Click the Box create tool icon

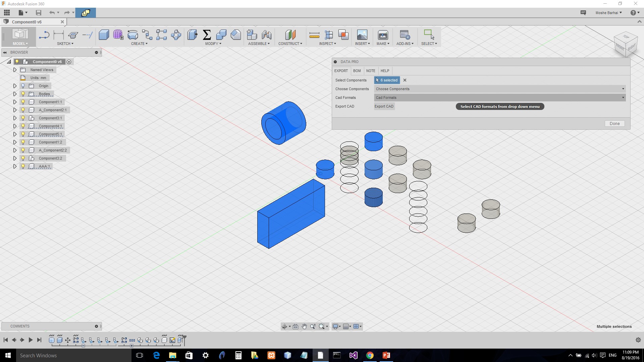pos(104,35)
